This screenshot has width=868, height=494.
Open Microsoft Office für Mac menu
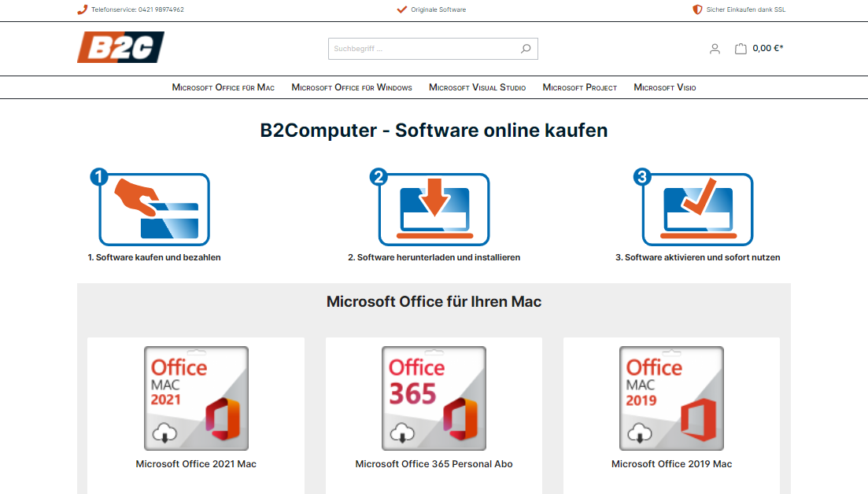pos(223,87)
